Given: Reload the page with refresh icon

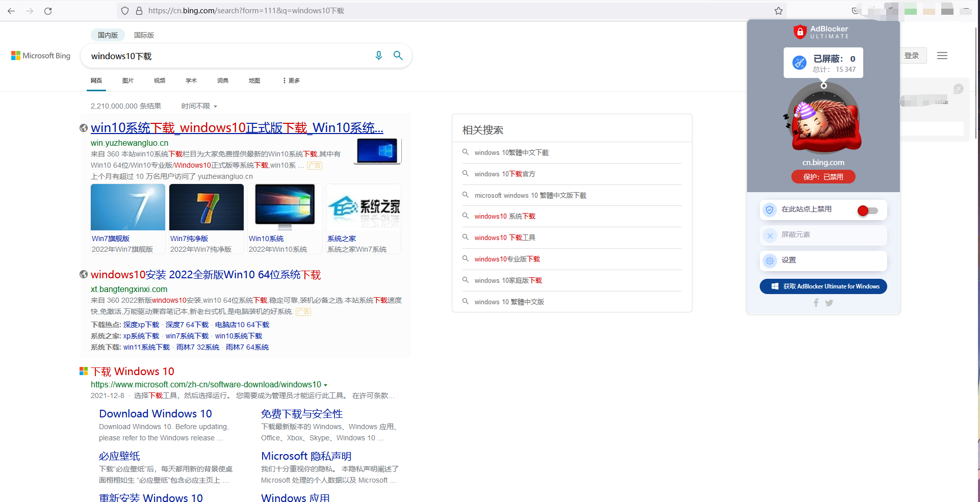Looking at the screenshot, I should click(48, 11).
